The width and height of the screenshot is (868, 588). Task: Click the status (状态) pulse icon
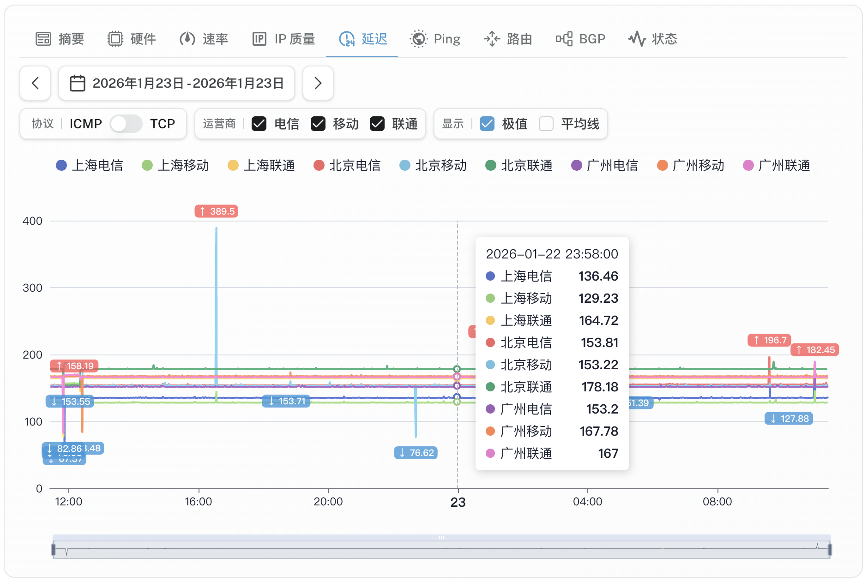(x=637, y=39)
